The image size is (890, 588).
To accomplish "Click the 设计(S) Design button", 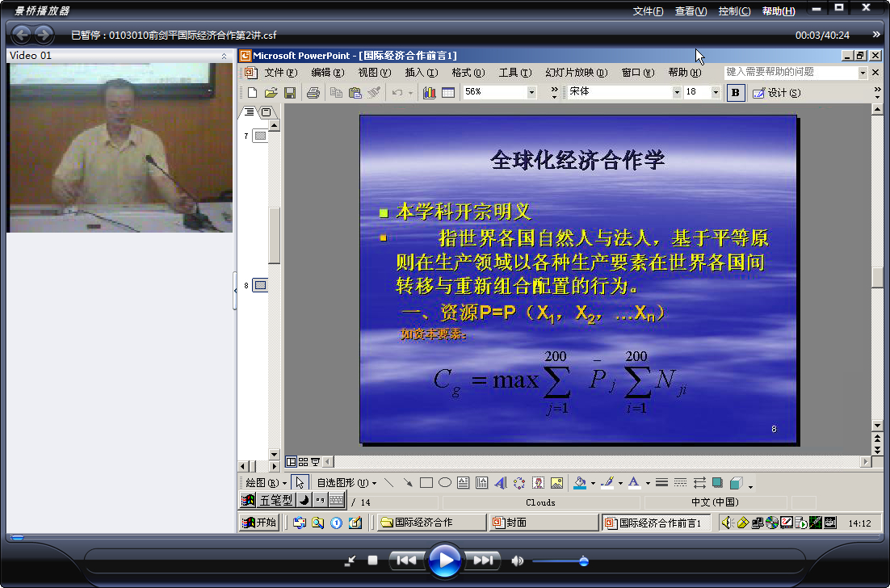I will [x=776, y=93].
